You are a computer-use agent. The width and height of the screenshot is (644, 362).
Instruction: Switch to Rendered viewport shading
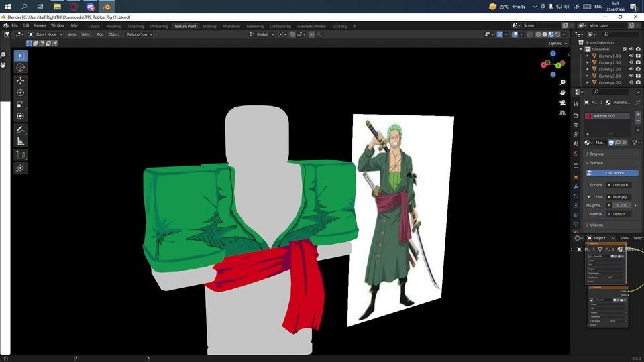(x=557, y=34)
